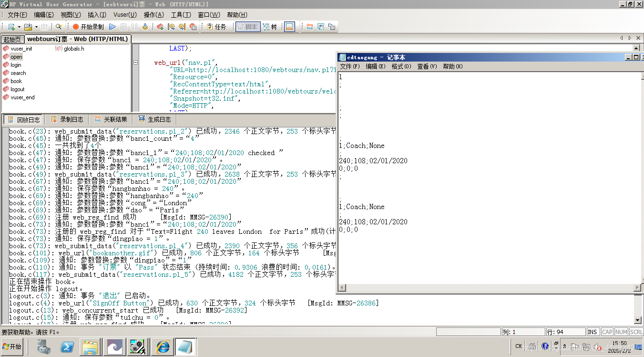Click the New Script toolbar icon
Screen dimensions: 644x357
11,27
